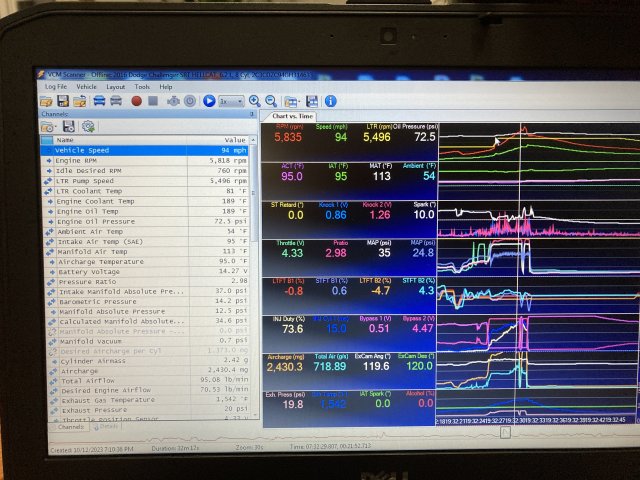This screenshot has height=480, width=640.
Task: Click the channel list scroll-up arrow
Action: coord(253,140)
